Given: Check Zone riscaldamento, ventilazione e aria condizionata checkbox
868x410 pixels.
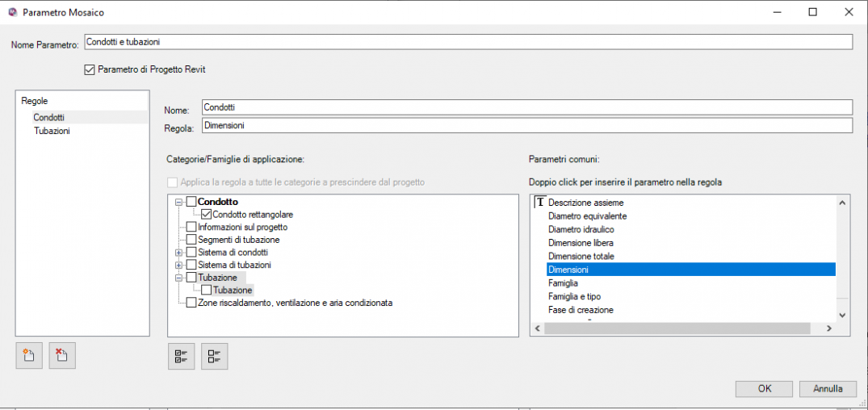Looking at the screenshot, I should [191, 303].
